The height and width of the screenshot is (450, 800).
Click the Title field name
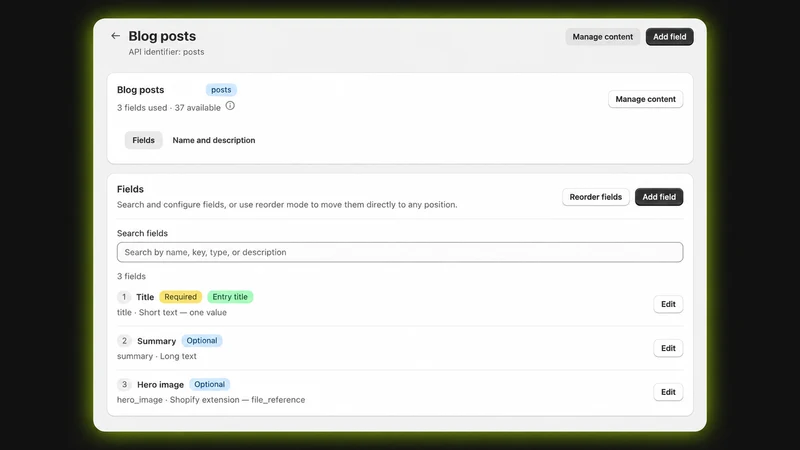tap(145, 297)
